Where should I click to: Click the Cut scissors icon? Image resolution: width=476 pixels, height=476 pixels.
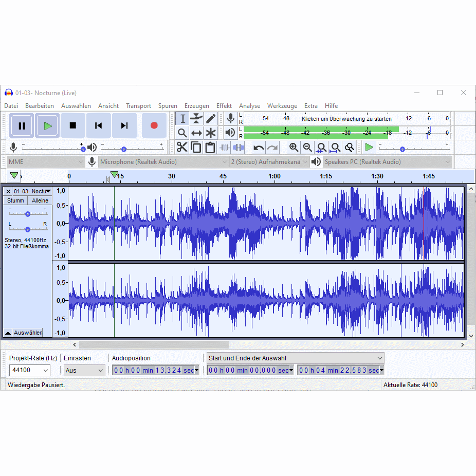[182, 148]
